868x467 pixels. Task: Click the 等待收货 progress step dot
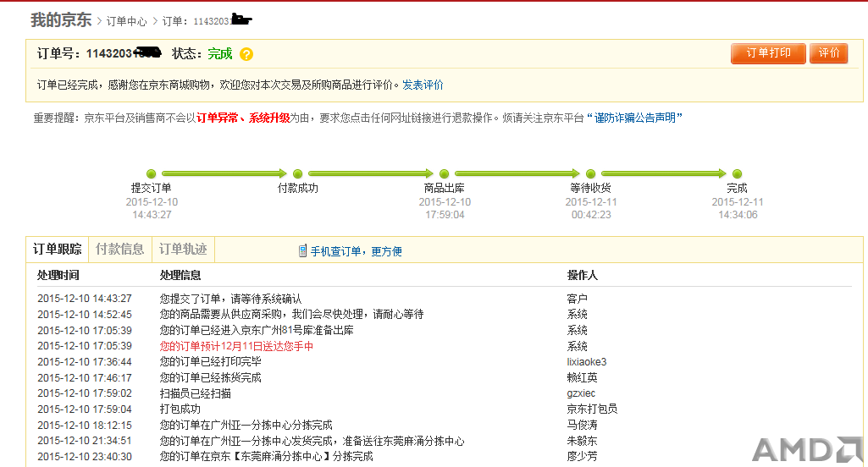pos(590,173)
